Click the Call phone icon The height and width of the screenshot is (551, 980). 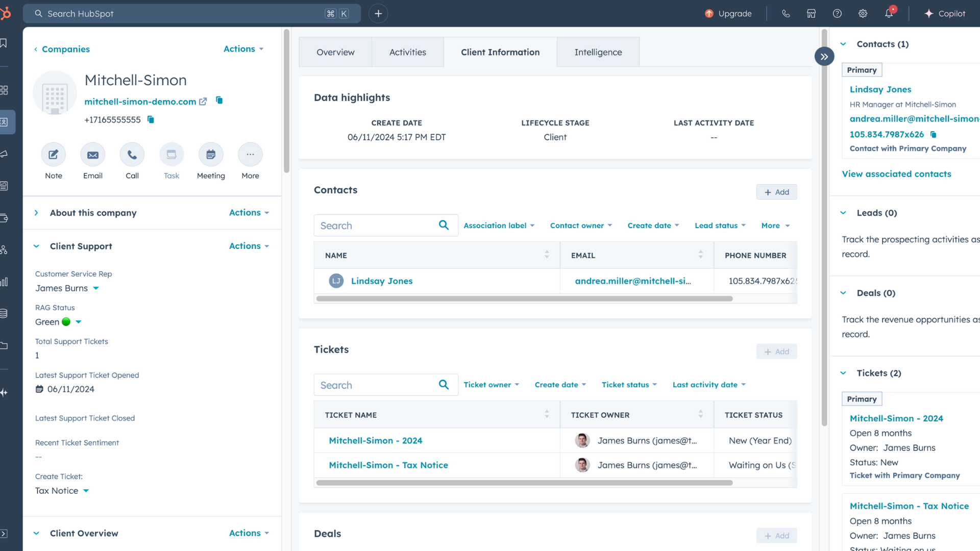132,155
